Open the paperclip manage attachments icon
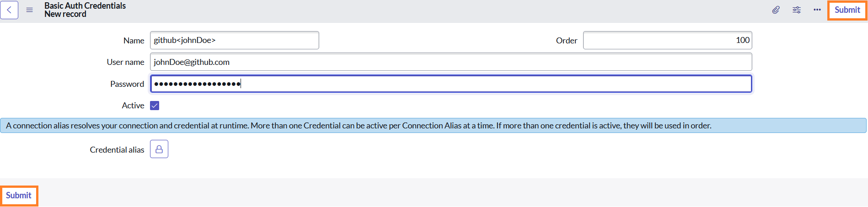The width and height of the screenshot is (868, 207). (776, 10)
